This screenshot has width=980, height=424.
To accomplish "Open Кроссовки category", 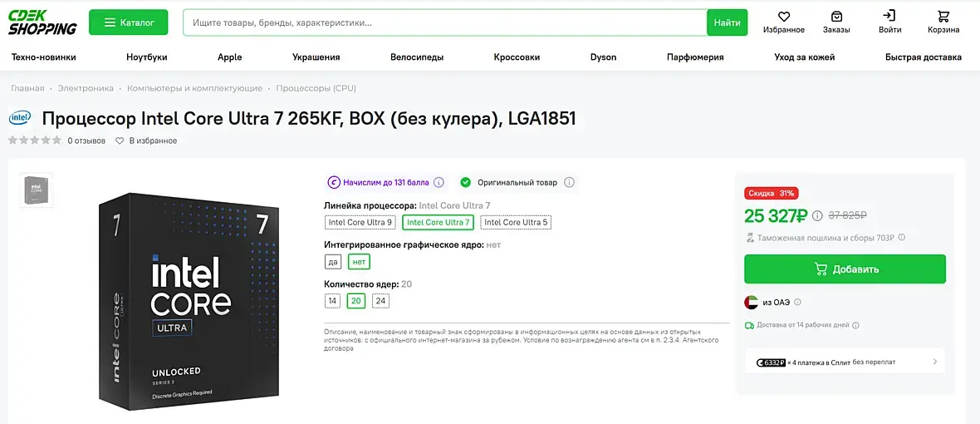I will point(517,57).
